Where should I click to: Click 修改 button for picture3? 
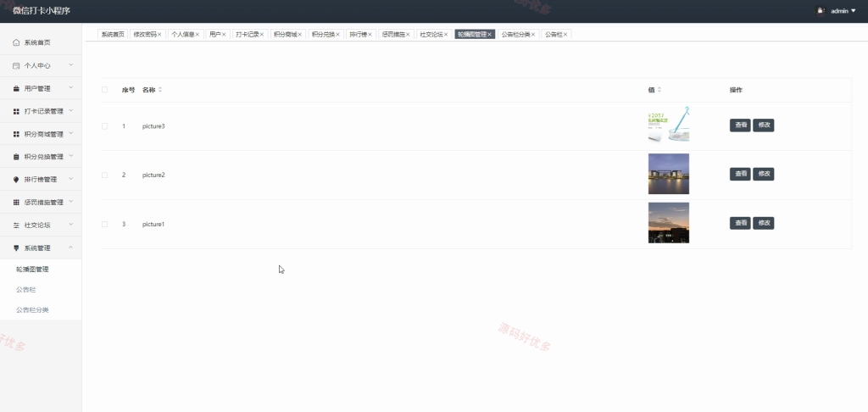[764, 125]
